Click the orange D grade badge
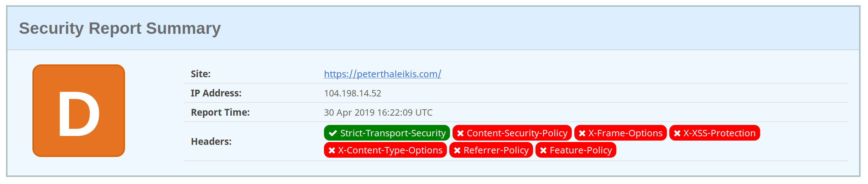868x184 pixels. [79, 111]
